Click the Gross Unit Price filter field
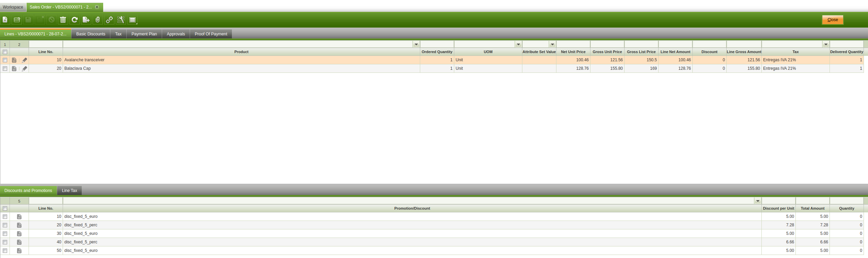The image size is (868, 258). pos(607,45)
